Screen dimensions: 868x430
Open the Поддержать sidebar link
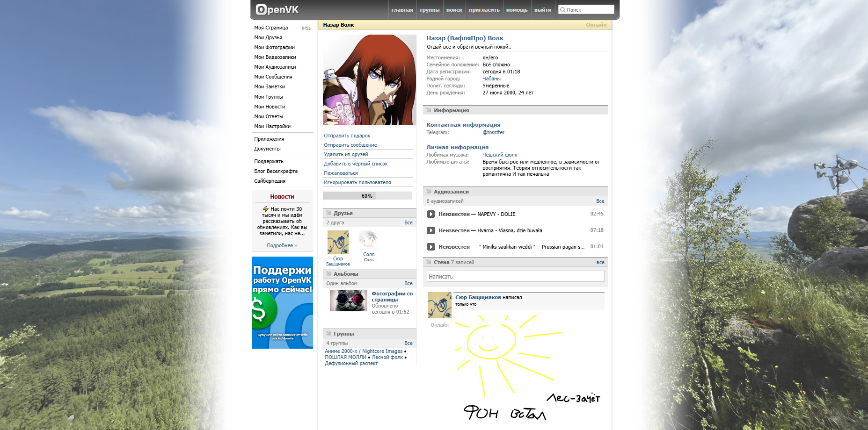coord(269,161)
